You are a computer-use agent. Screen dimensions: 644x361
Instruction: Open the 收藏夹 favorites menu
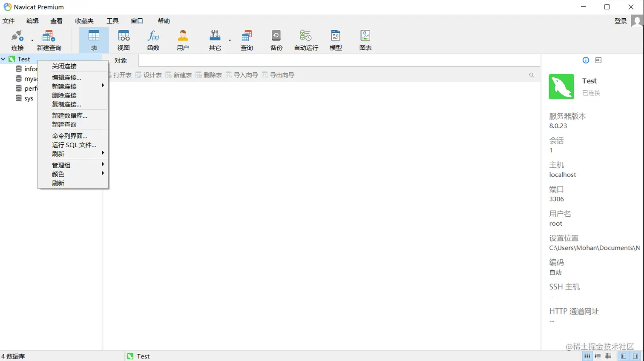click(84, 21)
